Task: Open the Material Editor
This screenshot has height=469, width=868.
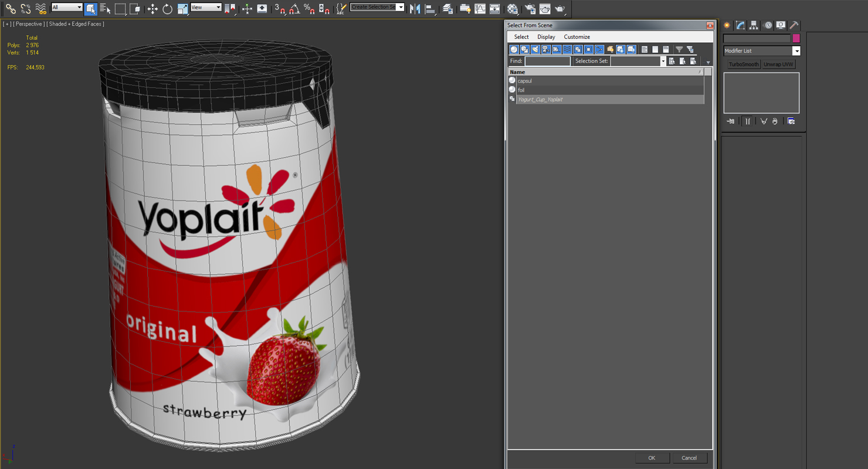Action: pos(513,9)
